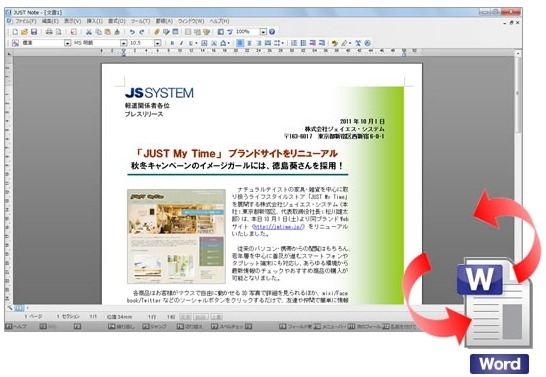Save the document with the floppy disk icon
Image resolution: width=546 pixels, height=377 pixels.
click(34, 32)
